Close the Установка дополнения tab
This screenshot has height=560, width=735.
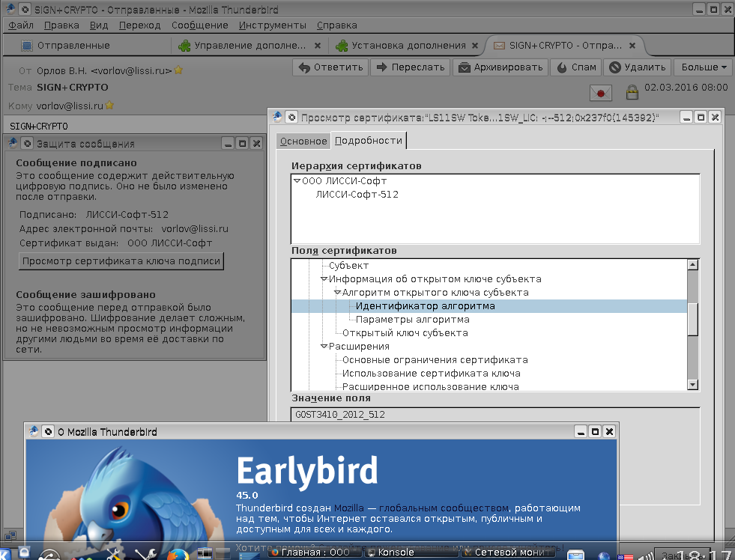tap(475, 46)
